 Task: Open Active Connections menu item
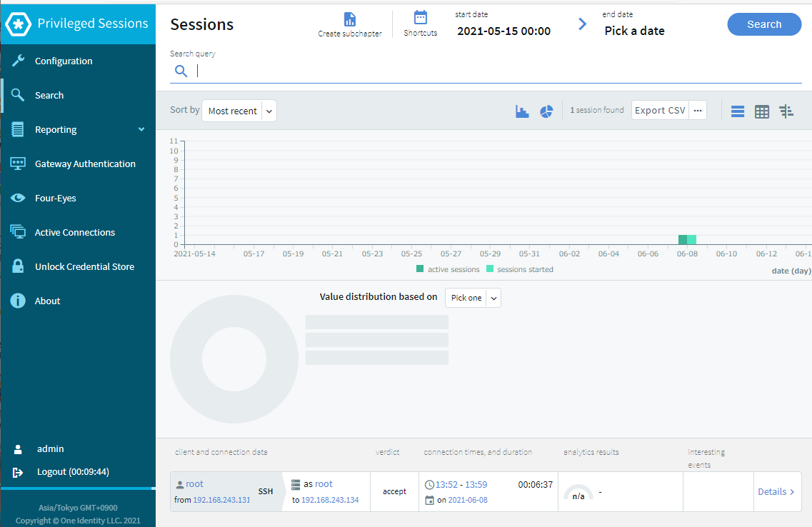[78, 232]
